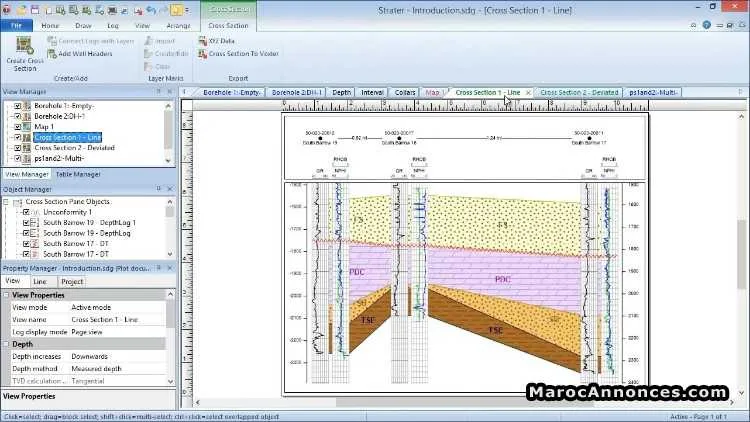Open the Cross Section 2 - Deviated document tab
Image resolution: width=750 pixels, height=422 pixels.
point(579,92)
